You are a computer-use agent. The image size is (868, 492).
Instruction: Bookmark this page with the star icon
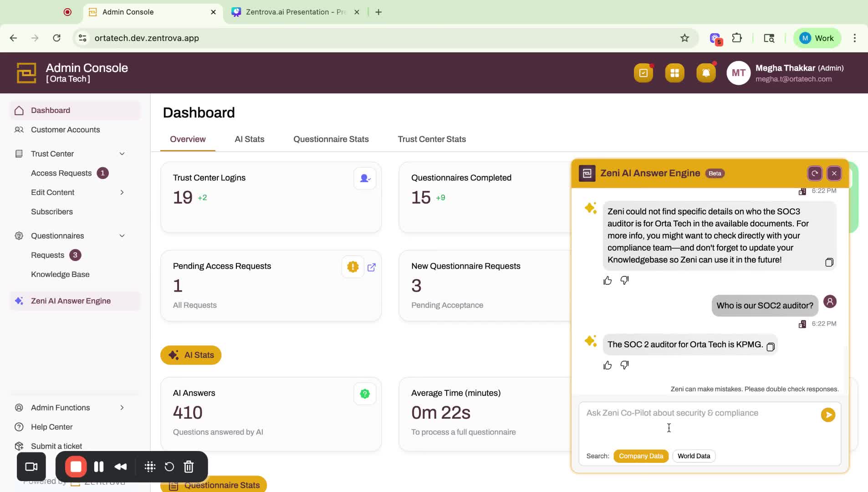pos(684,38)
